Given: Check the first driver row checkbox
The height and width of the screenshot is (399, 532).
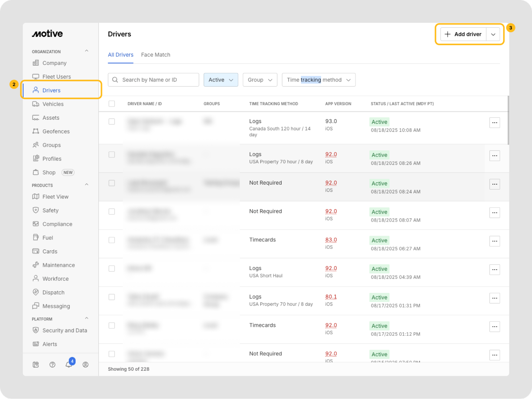Looking at the screenshot, I should [112, 122].
